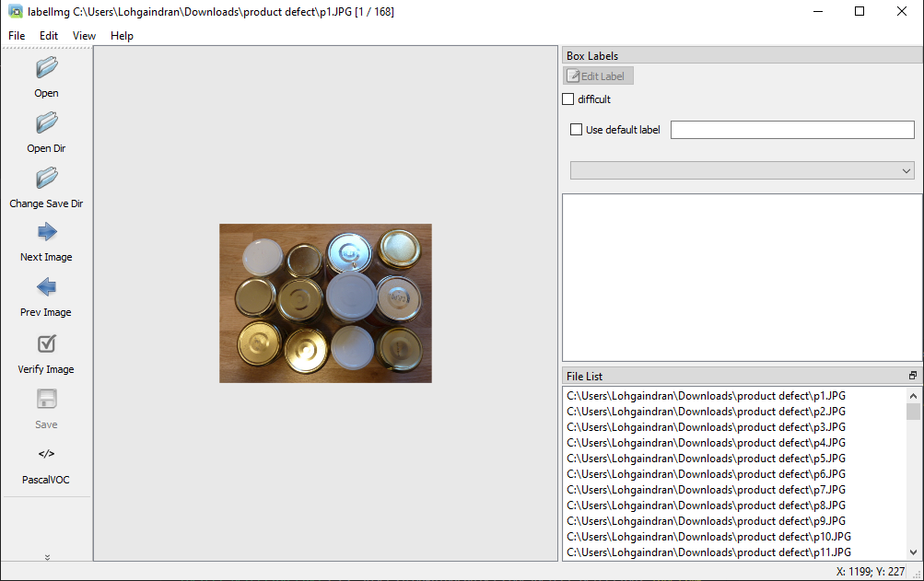Expand toolbar with bottom double chevron
This screenshot has height=581, width=924.
tap(47, 557)
